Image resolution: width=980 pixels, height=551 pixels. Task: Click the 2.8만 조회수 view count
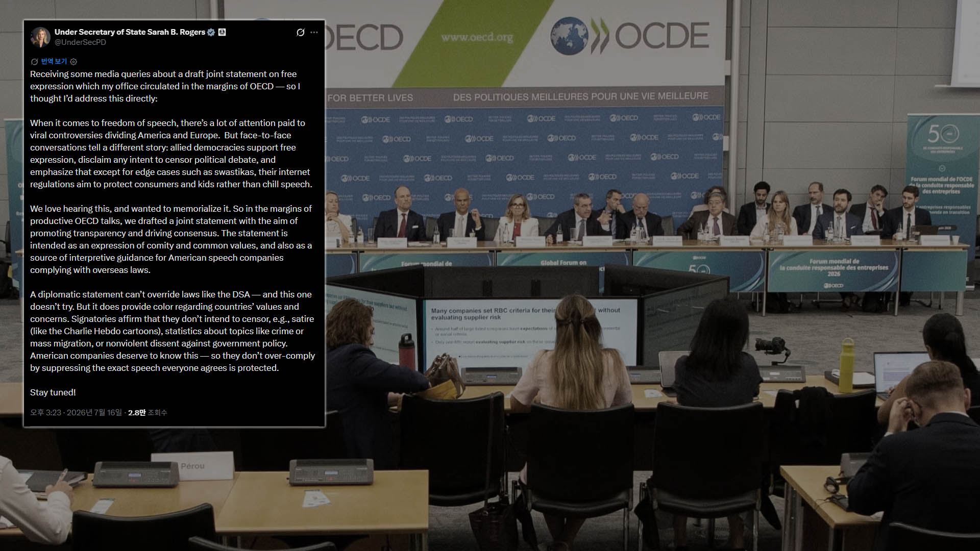pos(148,412)
